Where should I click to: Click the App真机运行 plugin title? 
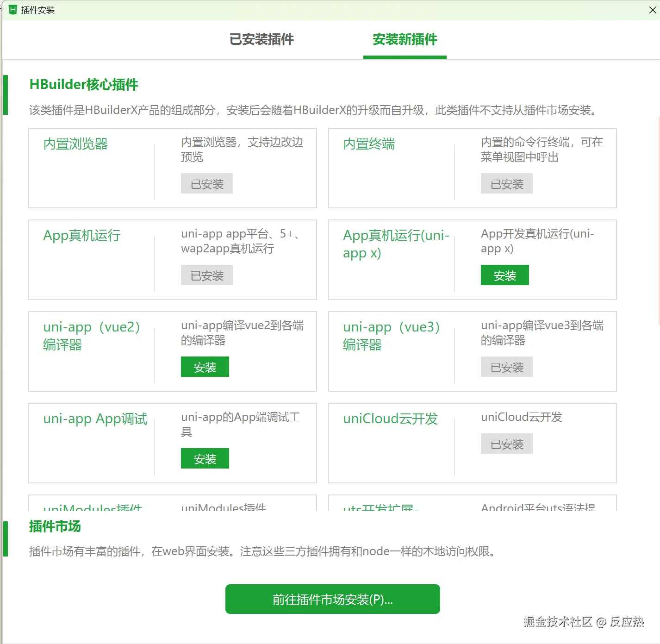(x=82, y=236)
